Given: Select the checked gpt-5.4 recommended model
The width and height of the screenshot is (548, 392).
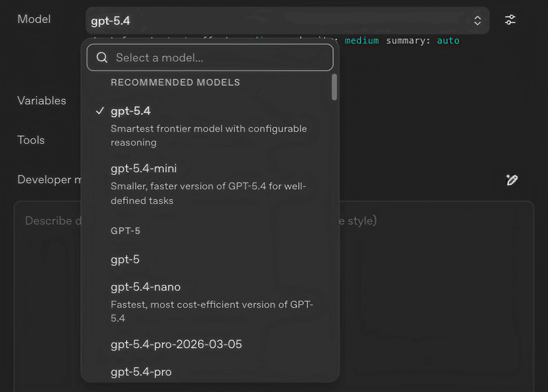Looking at the screenshot, I should (131, 111).
